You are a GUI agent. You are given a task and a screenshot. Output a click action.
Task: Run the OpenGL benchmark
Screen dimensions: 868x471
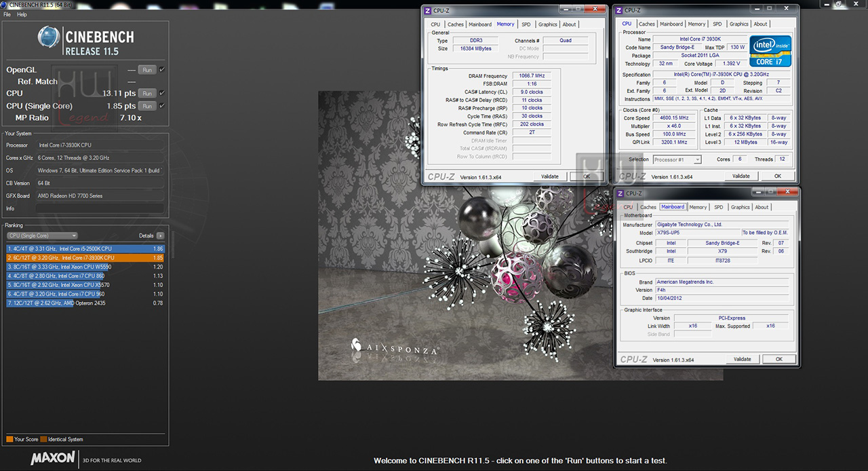point(146,70)
